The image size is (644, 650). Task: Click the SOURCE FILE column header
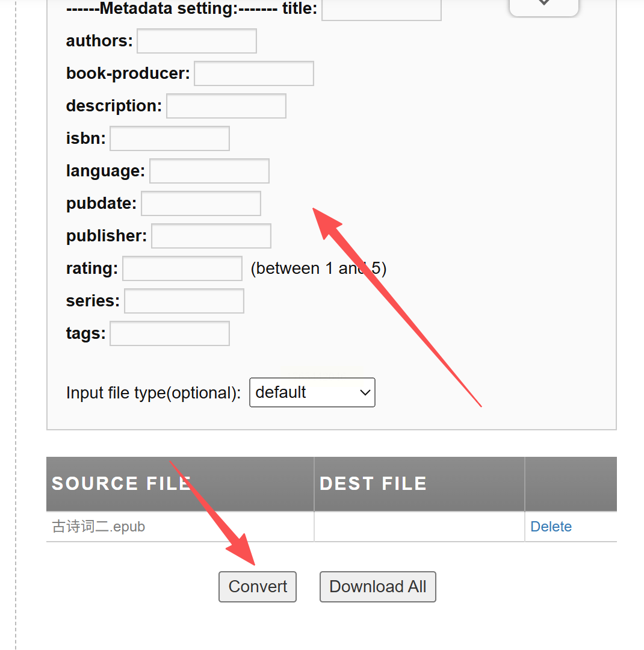point(122,484)
